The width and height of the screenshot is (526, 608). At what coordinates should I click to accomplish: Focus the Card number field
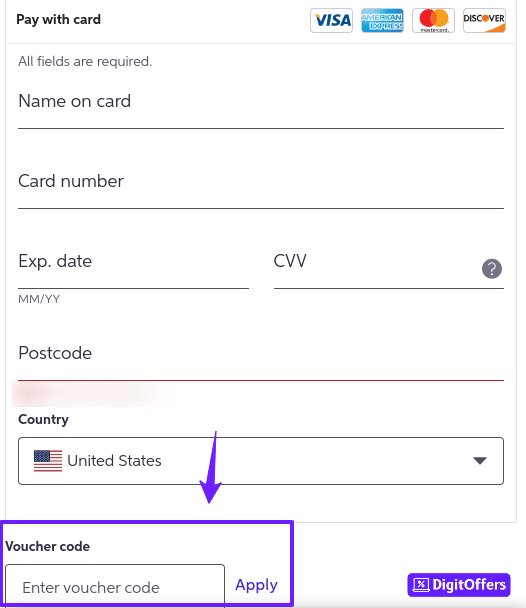(x=261, y=189)
